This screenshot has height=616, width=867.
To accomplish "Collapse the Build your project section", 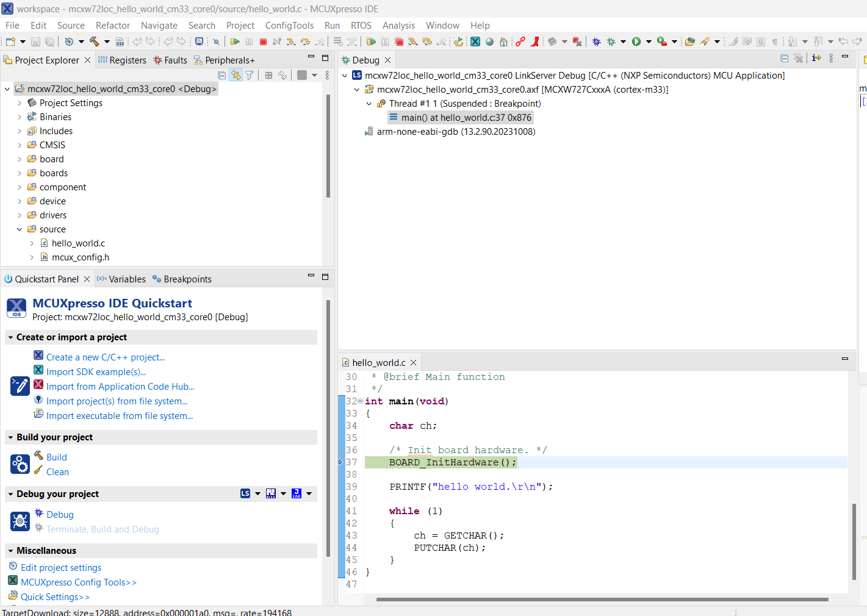I will point(10,437).
